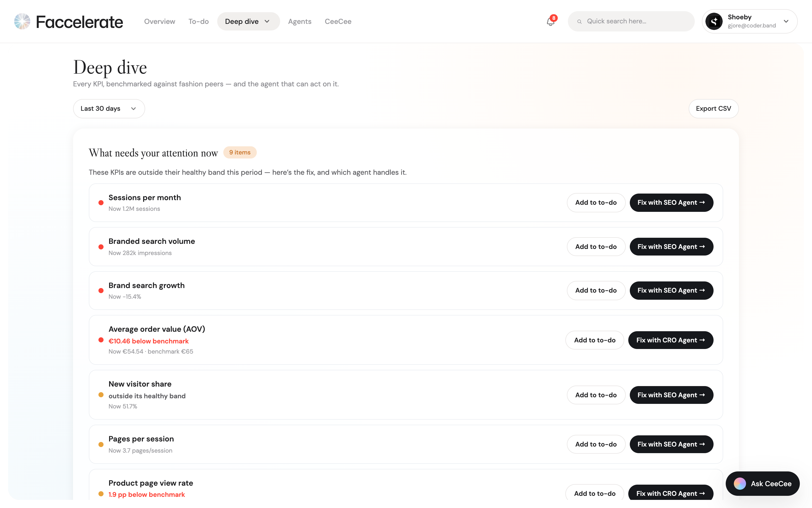The width and height of the screenshot is (812, 508).
Task: Click 'Now 1.2M sessions' text
Action: (134, 209)
